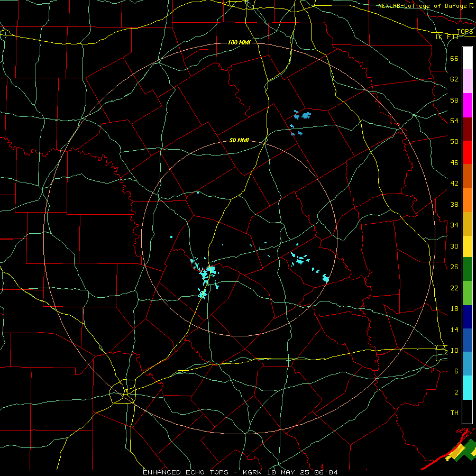Click the 14 legend value
Image resolution: width=476 pixels, height=476 pixels.
(454, 329)
